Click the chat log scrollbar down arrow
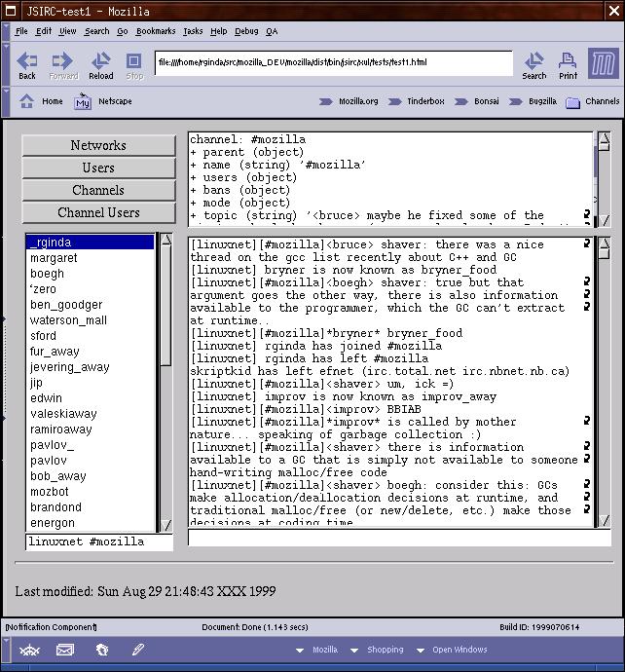Screen dimensions: 625x672 604,521
